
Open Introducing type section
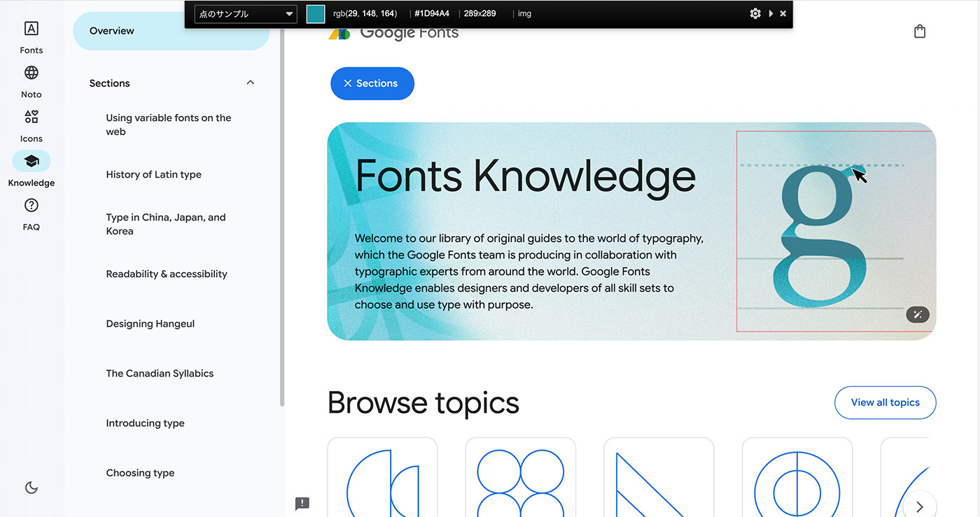(x=146, y=423)
